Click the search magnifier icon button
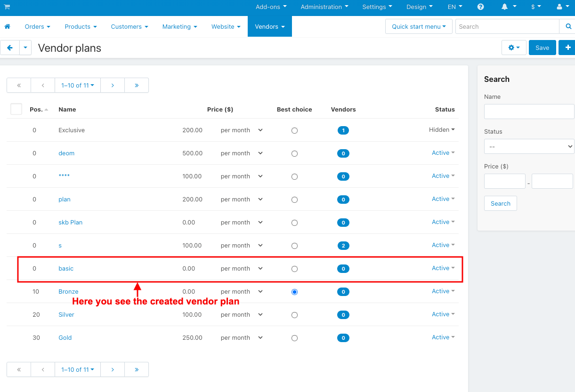The width and height of the screenshot is (575, 392). (568, 27)
